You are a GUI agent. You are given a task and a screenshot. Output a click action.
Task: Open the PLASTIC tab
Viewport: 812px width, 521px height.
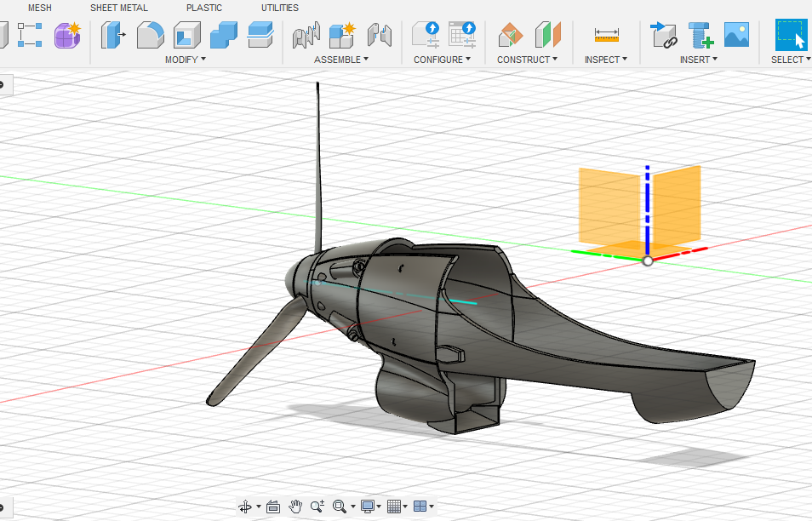pyautogui.click(x=204, y=8)
